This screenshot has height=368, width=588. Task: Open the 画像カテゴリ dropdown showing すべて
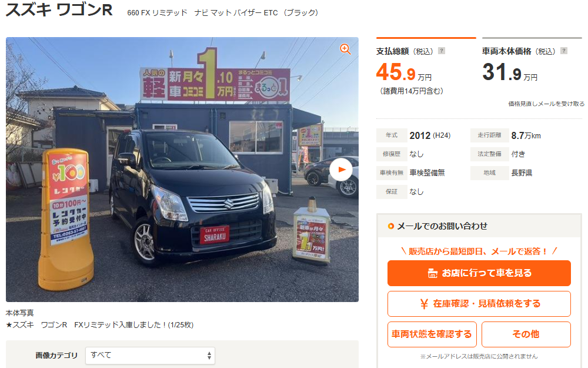[x=150, y=355]
